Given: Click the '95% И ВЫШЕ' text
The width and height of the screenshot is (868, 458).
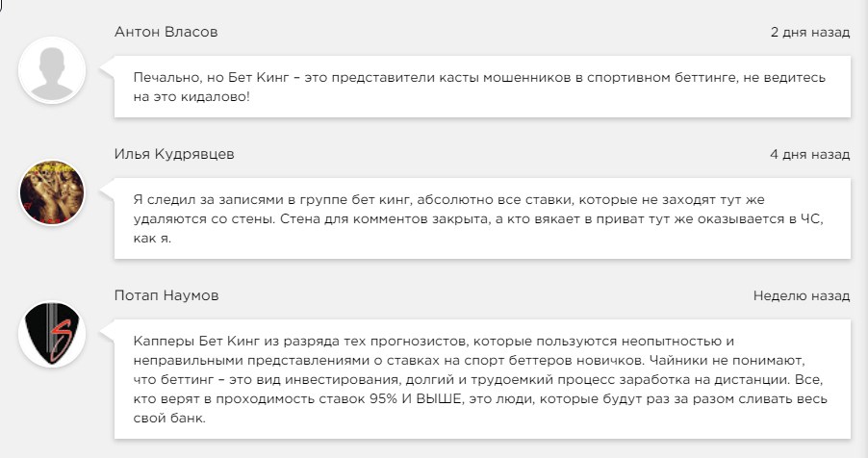Looking at the screenshot, I should [455, 399].
